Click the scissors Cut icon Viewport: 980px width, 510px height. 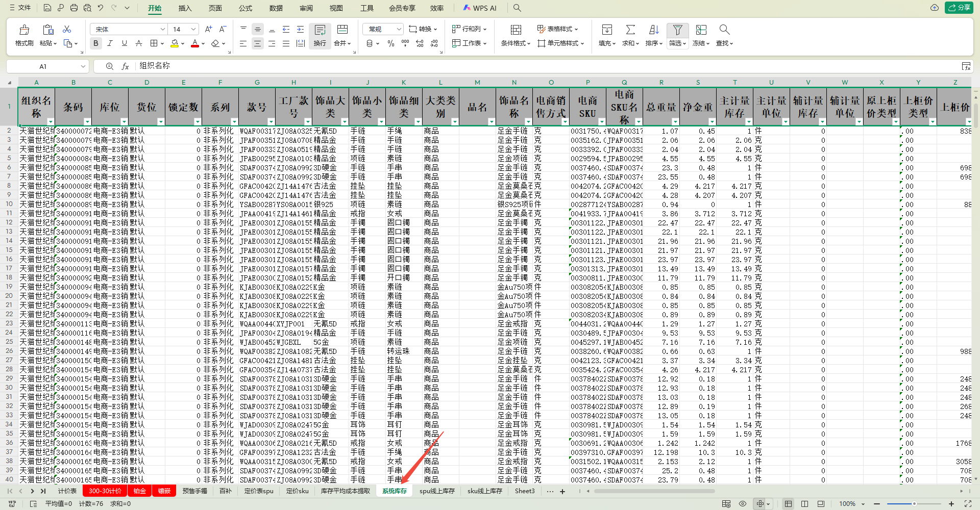tap(67, 29)
